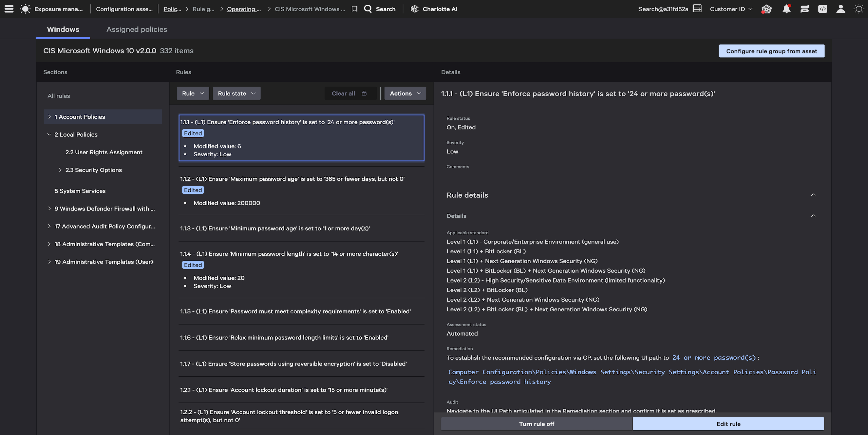
Task: Bookmark this page with the bookmark icon
Action: click(354, 9)
